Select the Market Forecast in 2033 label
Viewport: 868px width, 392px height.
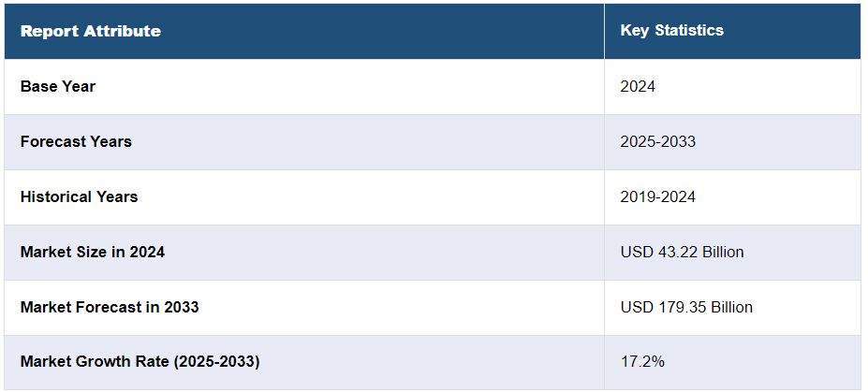(x=110, y=308)
